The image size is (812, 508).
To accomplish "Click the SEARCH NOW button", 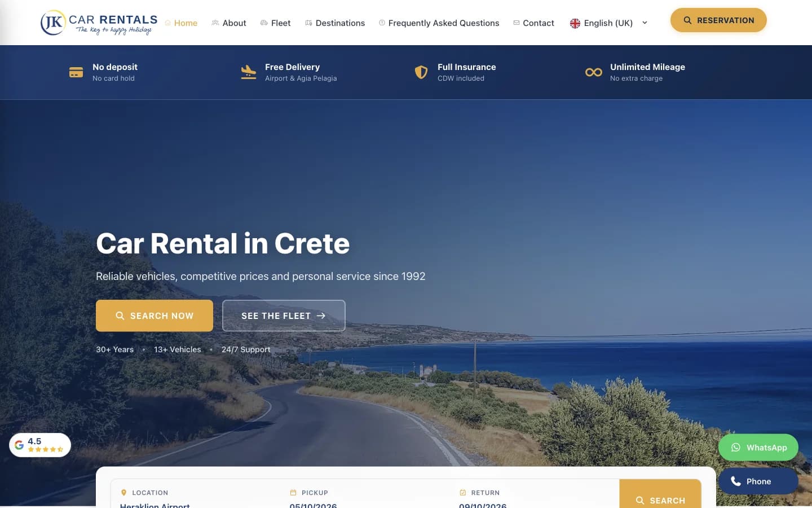I will click(x=155, y=316).
